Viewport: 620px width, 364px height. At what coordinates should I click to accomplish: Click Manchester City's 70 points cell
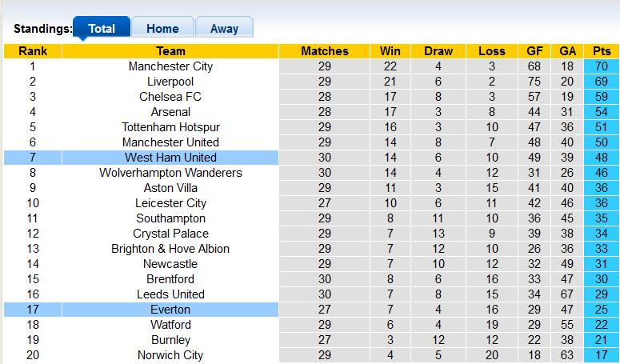point(602,66)
